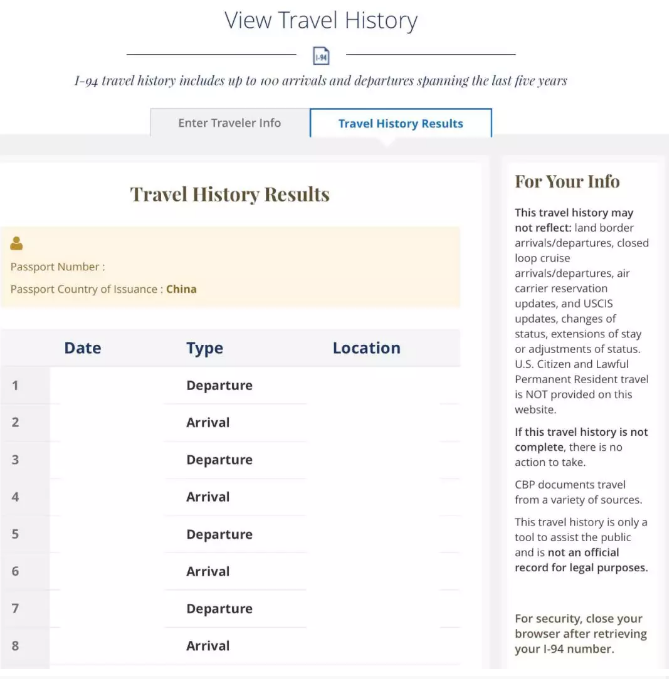669x679 pixels.
Task: Click the traveler person icon above Passport Number
Action: (x=16, y=243)
